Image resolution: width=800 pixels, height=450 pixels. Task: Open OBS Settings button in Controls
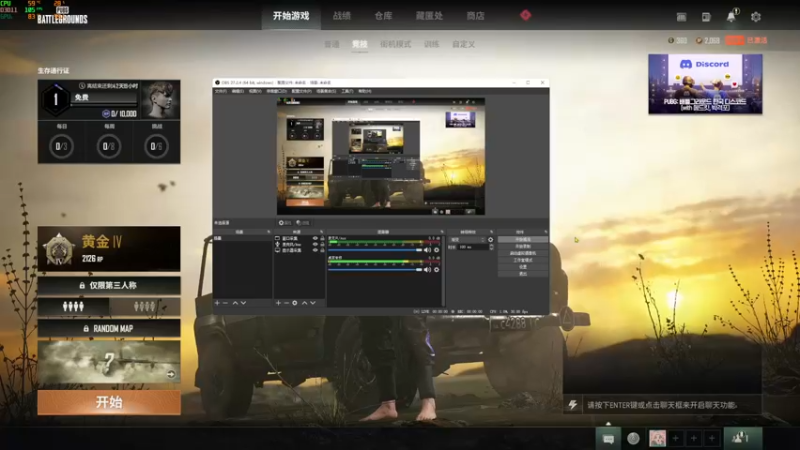pos(522,267)
